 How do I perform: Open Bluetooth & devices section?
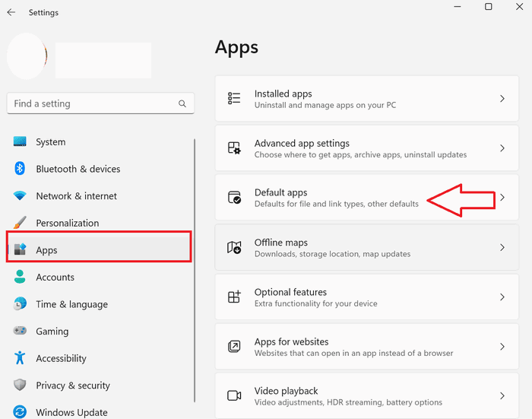(99, 169)
